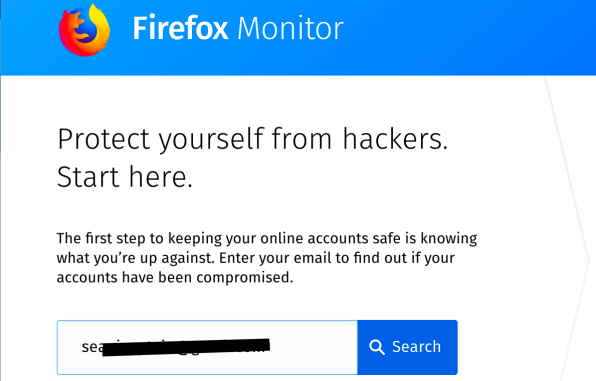Click empty space right of the redacted email
Screen dimensions: 596x381
click(314, 347)
